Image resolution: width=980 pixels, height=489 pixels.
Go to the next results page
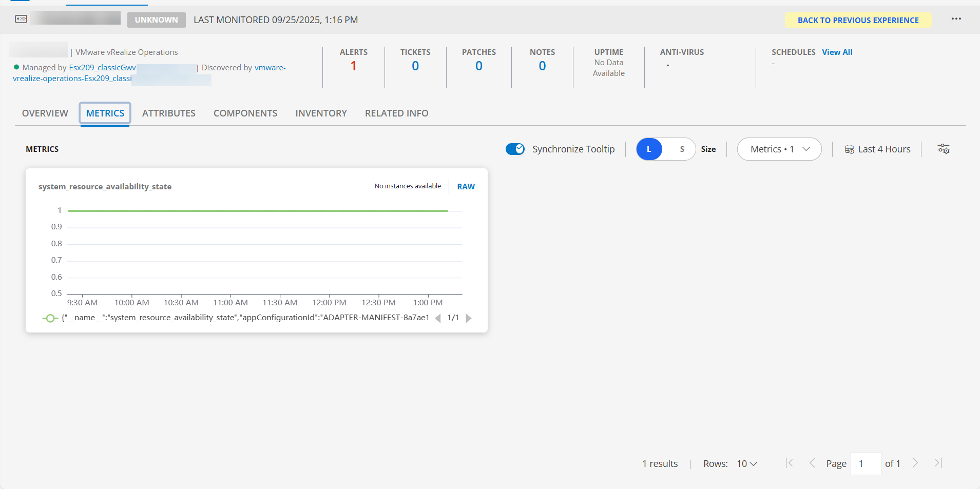click(915, 463)
